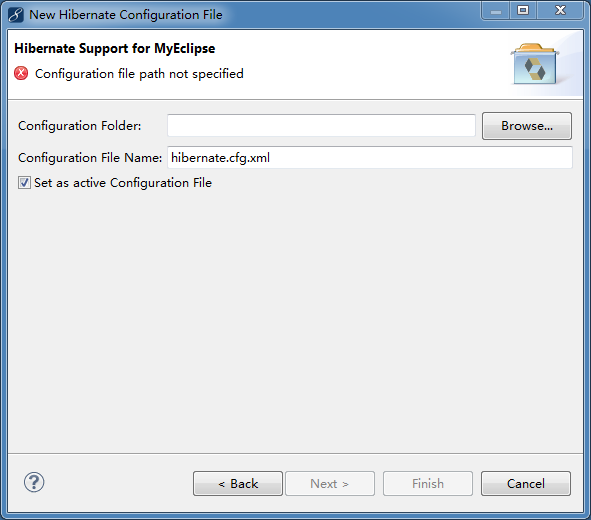591x520 pixels.
Task: Click the disabled Finish button
Action: point(428,483)
